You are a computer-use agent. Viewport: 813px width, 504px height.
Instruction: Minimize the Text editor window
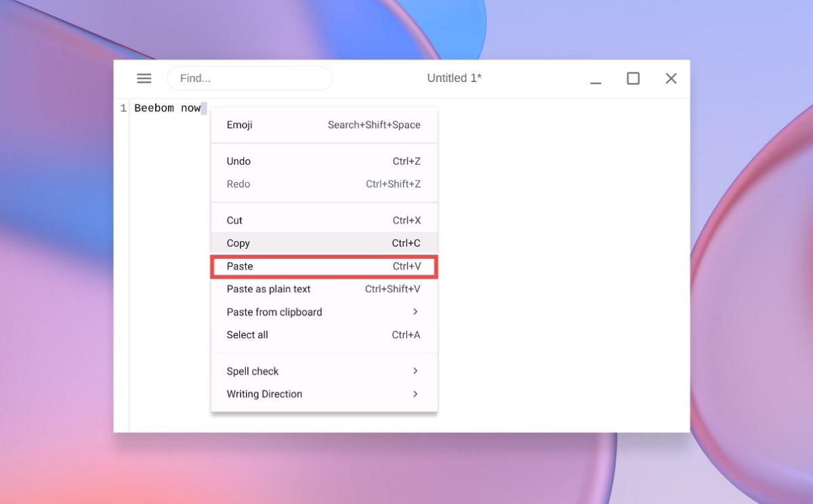(x=595, y=80)
